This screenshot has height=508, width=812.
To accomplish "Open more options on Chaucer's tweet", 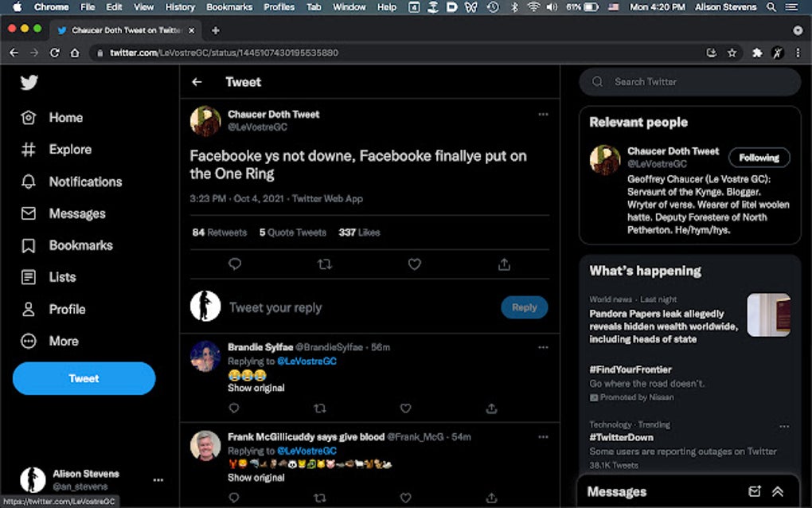I will pos(543,114).
